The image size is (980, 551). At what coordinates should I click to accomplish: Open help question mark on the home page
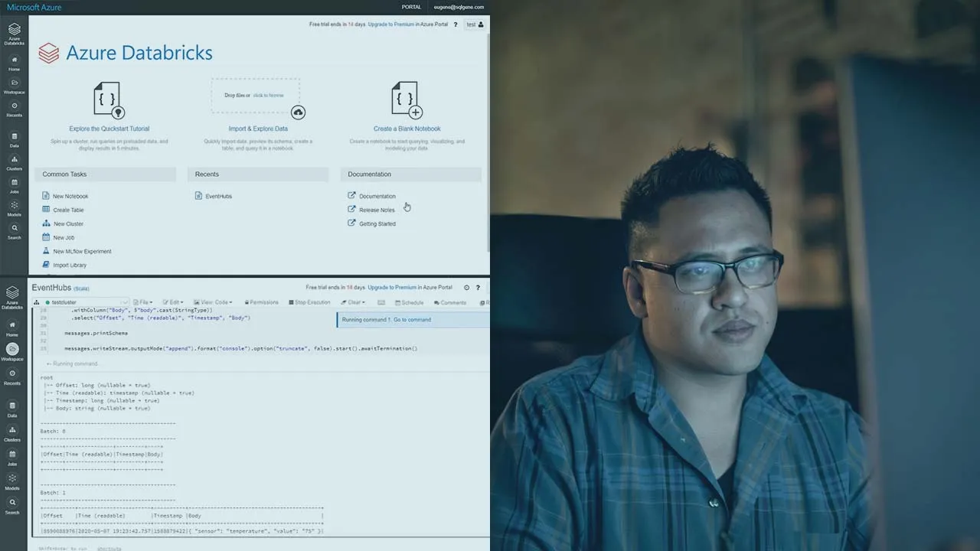point(456,24)
